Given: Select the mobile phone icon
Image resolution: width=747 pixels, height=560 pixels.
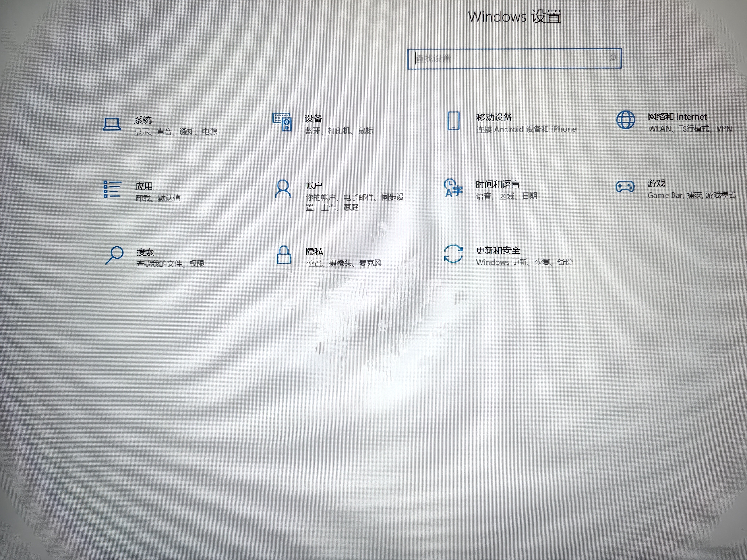Looking at the screenshot, I should coord(454,120).
